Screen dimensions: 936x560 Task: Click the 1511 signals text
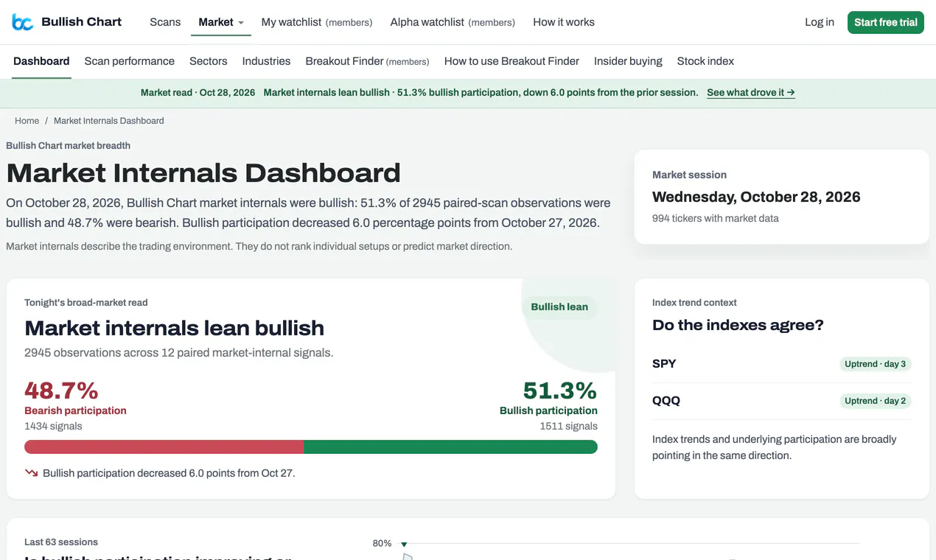[568, 426]
